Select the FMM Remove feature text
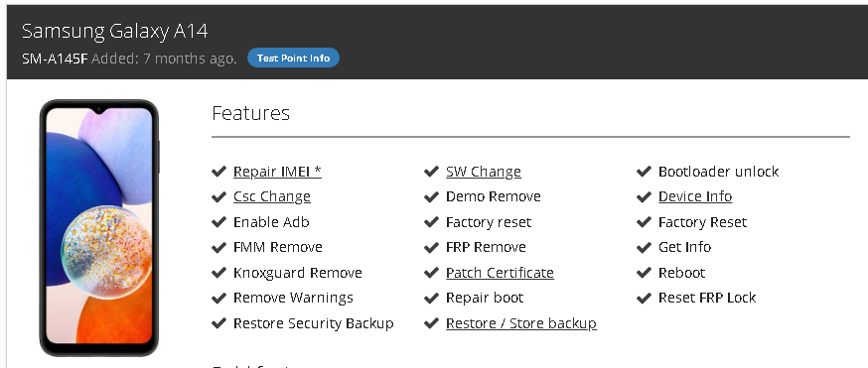 tap(278, 247)
